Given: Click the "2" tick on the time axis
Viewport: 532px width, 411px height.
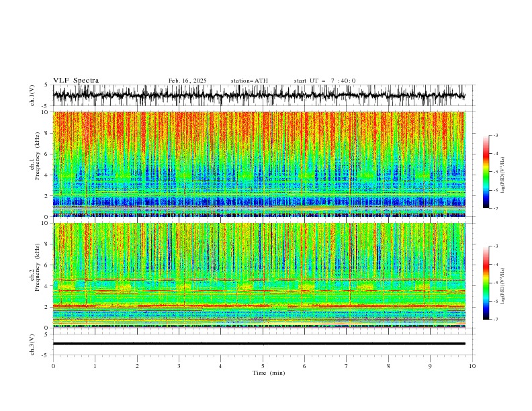Looking at the screenshot, I should click(137, 366).
